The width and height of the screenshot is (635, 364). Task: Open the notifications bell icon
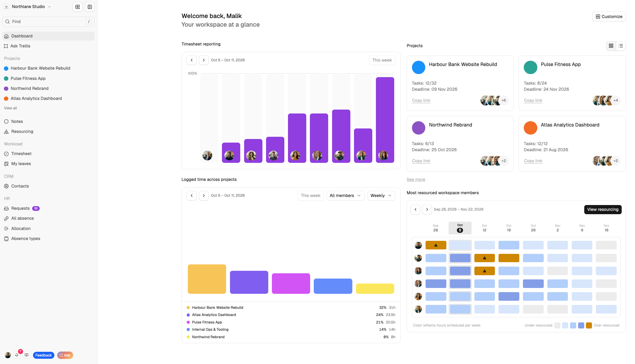17,355
